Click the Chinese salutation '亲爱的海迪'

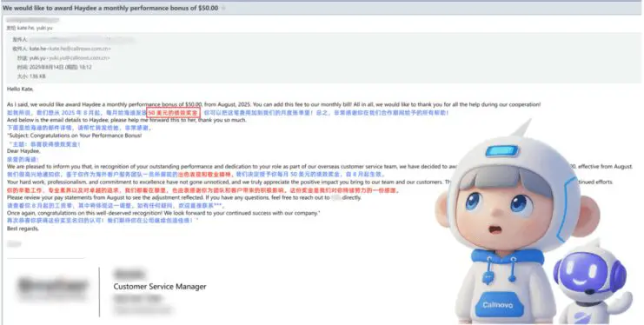23,159
